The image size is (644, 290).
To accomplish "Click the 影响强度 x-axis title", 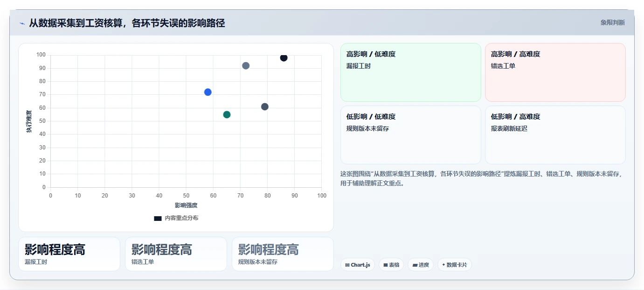I will tap(186, 205).
